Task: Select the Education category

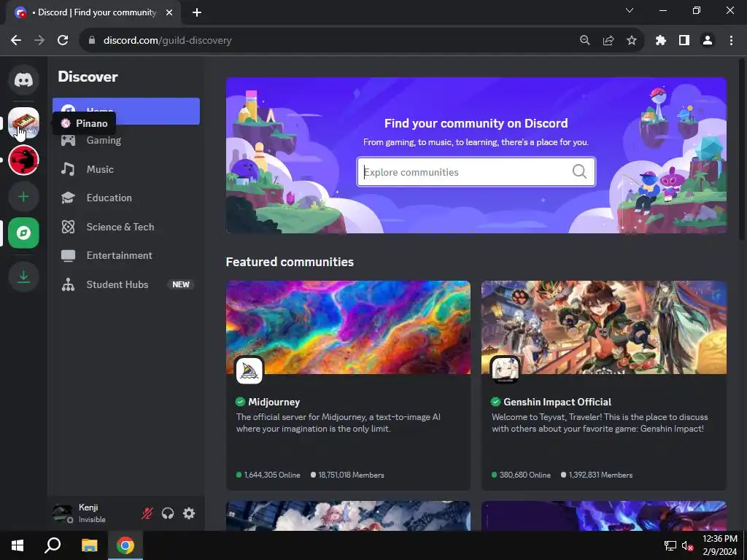Action: [x=125, y=198]
